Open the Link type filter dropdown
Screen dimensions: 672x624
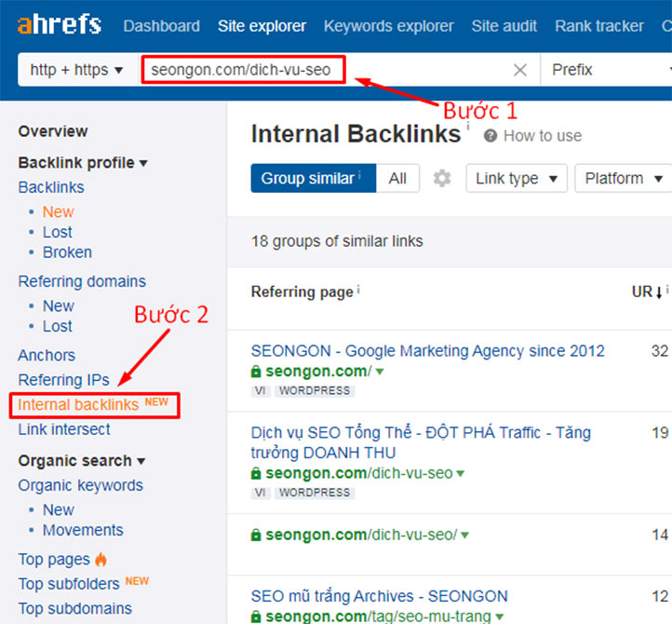point(517,178)
